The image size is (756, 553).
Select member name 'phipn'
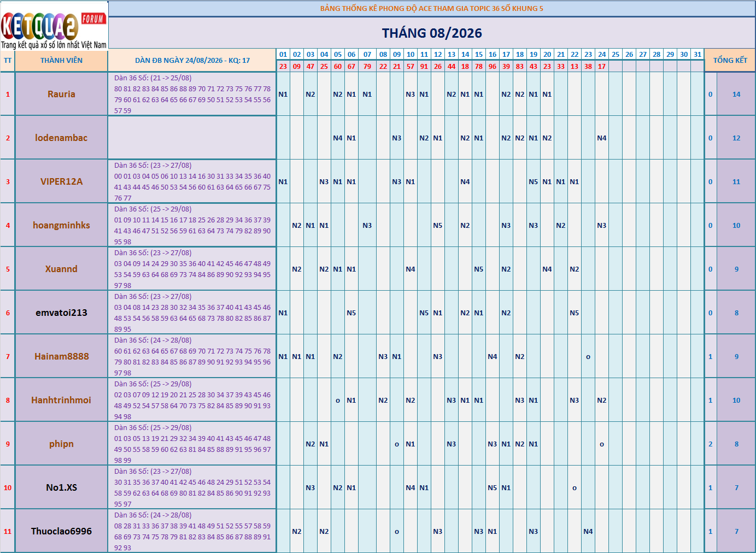coord(61,444)
